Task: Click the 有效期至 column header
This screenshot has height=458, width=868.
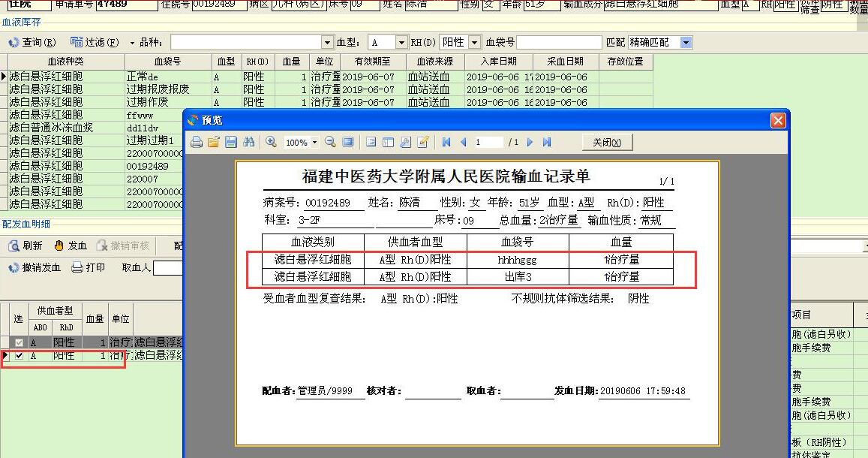Action: coord(373,62)
